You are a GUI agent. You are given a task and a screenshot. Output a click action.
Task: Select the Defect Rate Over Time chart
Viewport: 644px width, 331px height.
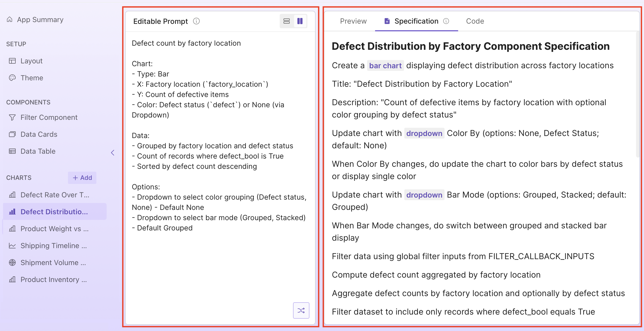tap(55, 194)
